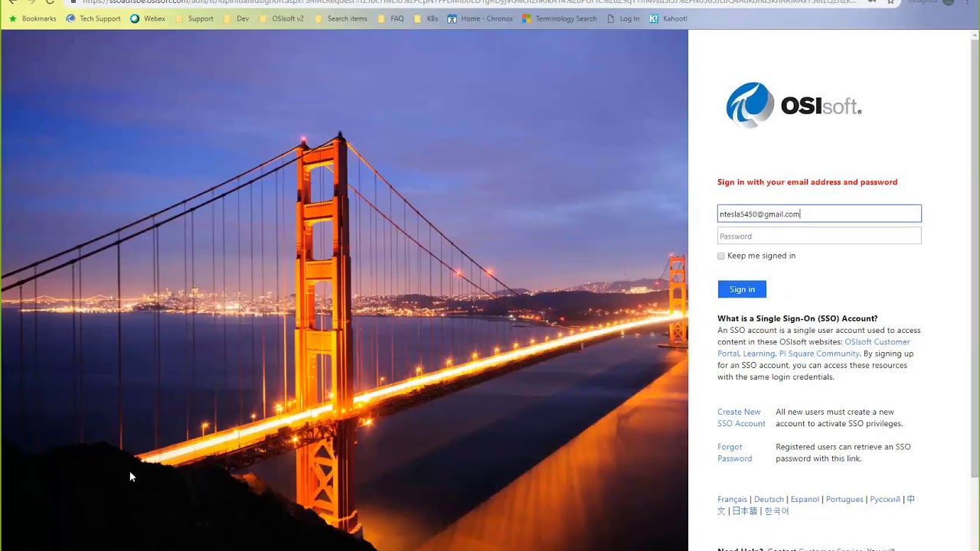Open the Bookmarks star bookmark

(33, 18)
